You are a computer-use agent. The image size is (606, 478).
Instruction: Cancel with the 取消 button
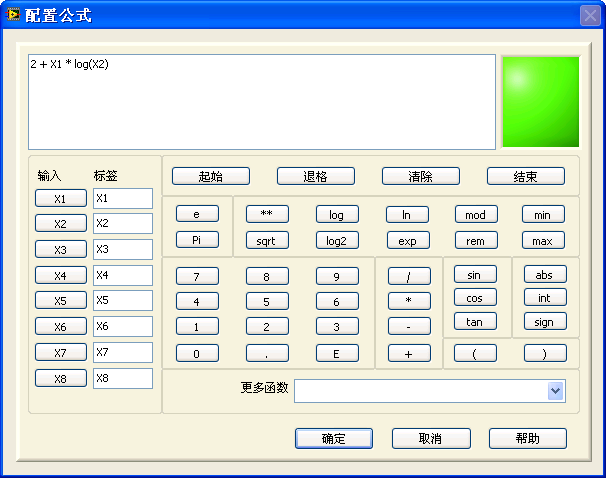(431, 439)
